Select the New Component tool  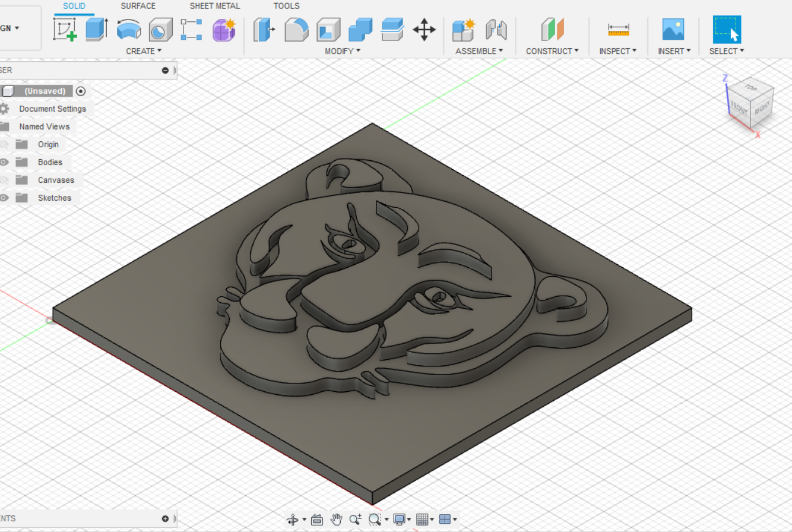tap(464, 29)
